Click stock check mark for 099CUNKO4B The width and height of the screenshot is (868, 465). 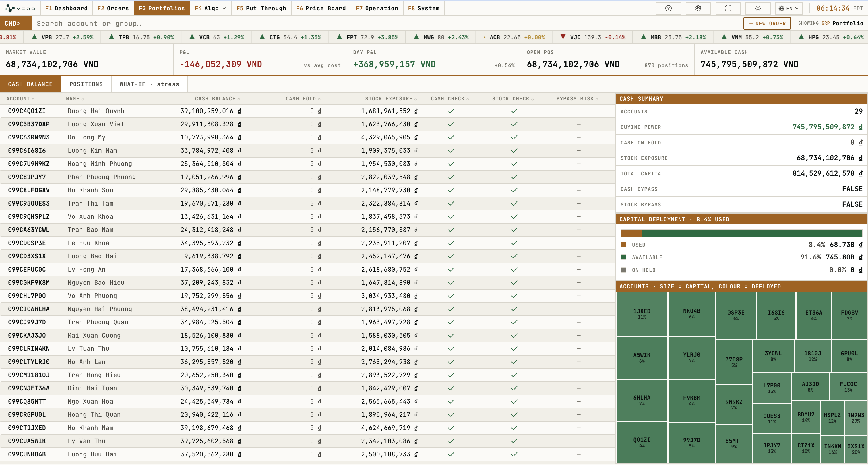(x=514, y=454)
